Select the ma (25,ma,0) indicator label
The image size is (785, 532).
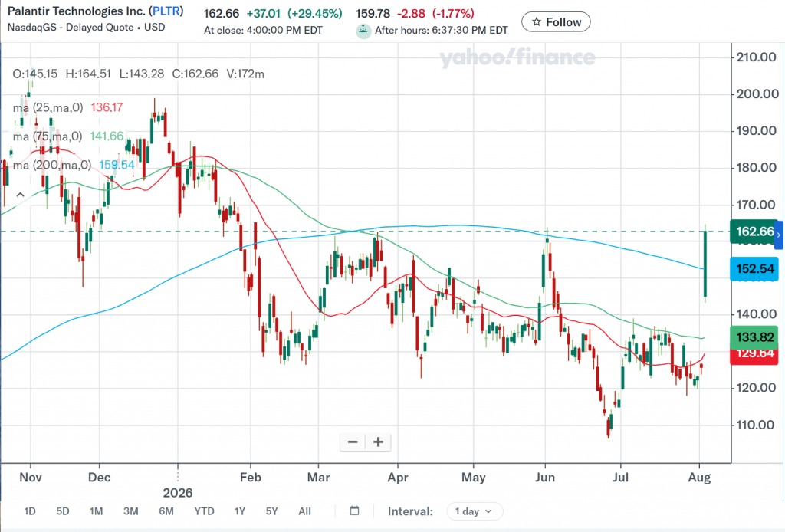click(48, 107)
